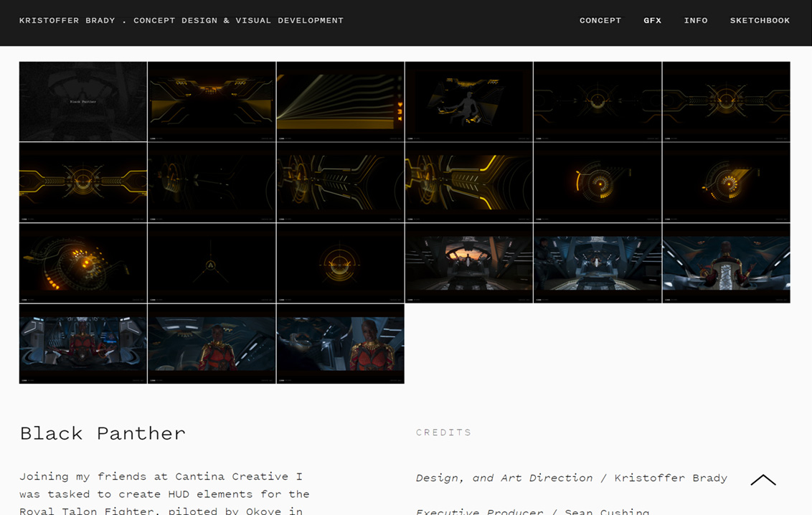Open the SKETCHBOOK navigation menu item

click(760, 21)
